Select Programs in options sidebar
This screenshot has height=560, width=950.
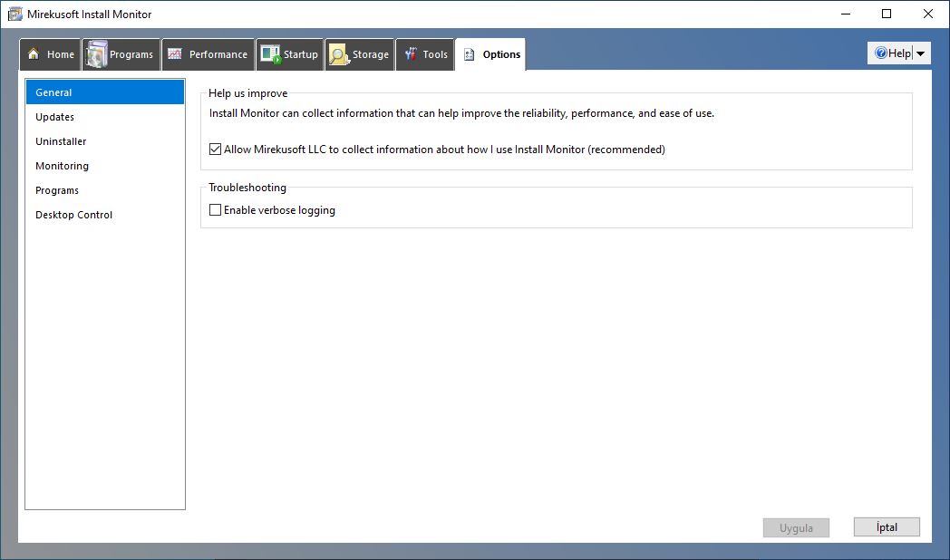point(105,190)
